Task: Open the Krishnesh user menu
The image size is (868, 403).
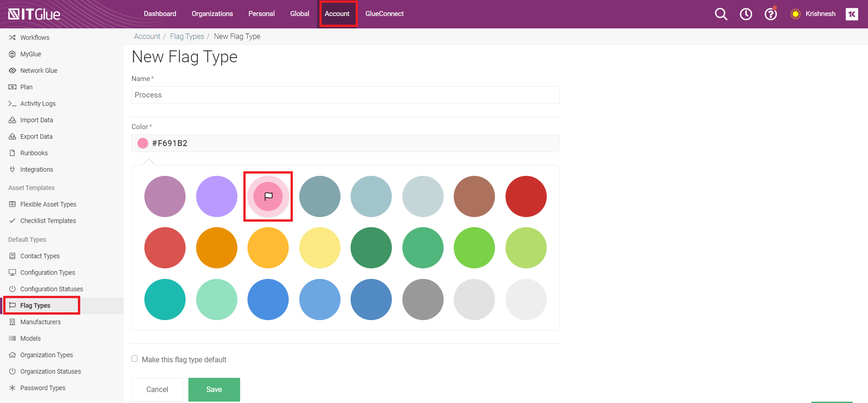Action: (x=820, y=14)
